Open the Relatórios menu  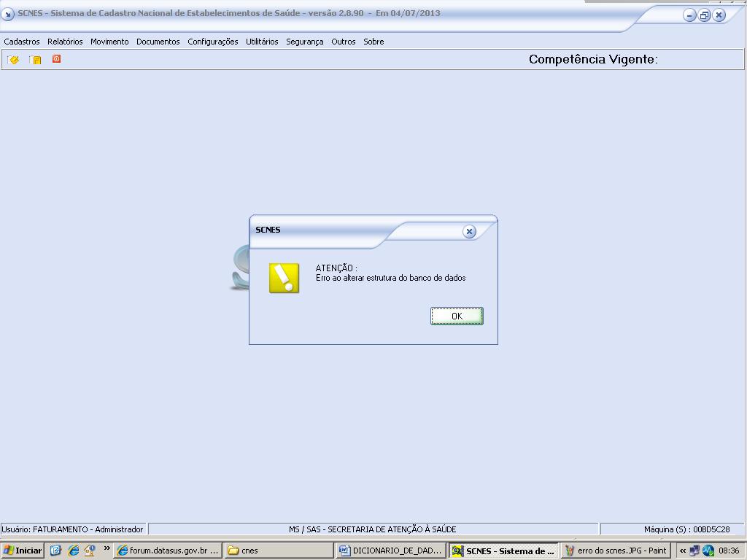pos(65,42)
